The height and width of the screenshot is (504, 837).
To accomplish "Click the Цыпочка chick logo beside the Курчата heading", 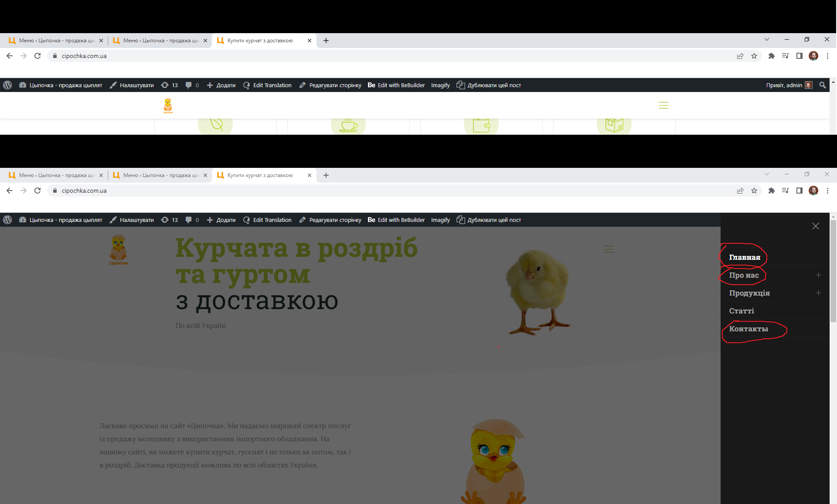I will (119, 249).
